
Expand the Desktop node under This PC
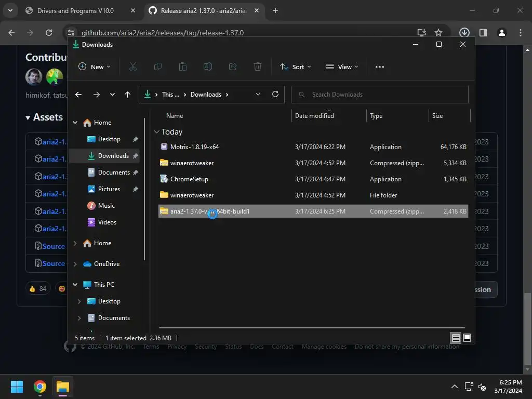point(79,301)
